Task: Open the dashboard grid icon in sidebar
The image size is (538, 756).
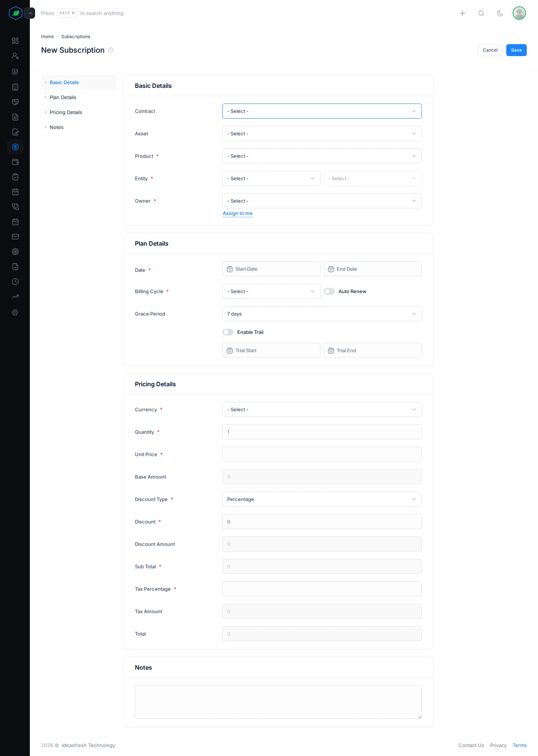Action: [15, 41]
